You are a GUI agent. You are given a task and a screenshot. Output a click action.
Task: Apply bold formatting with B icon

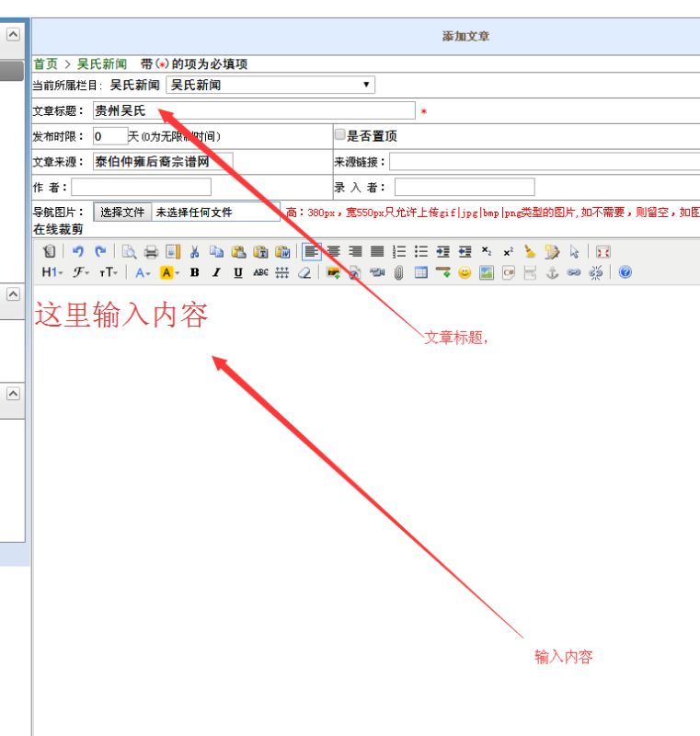click(x=194, y=272)
